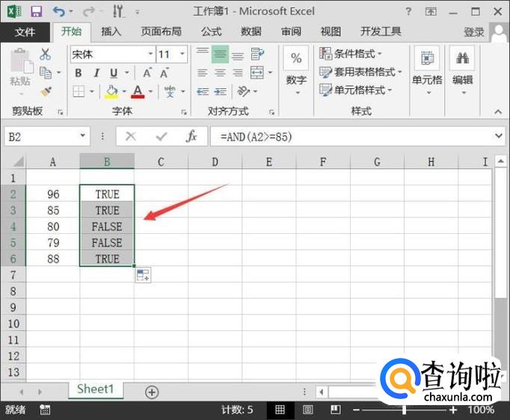Image resolution: width=510 pixels, height=420 pixels.
Task: Switch to the 数据 Data tab
Action: coord(251,31)
